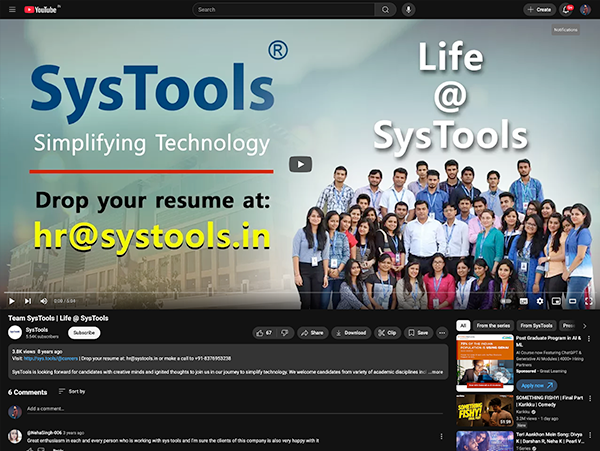The width and height of the screenshot is (600, 451).
Task: Select the All filter chip
Action: (463, 326)
